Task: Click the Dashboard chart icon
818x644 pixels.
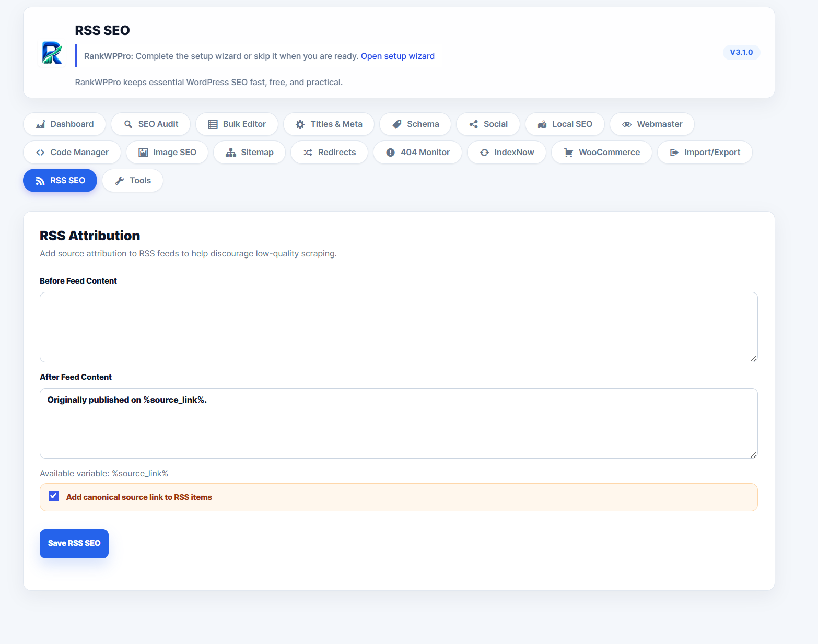Action: 40,124
